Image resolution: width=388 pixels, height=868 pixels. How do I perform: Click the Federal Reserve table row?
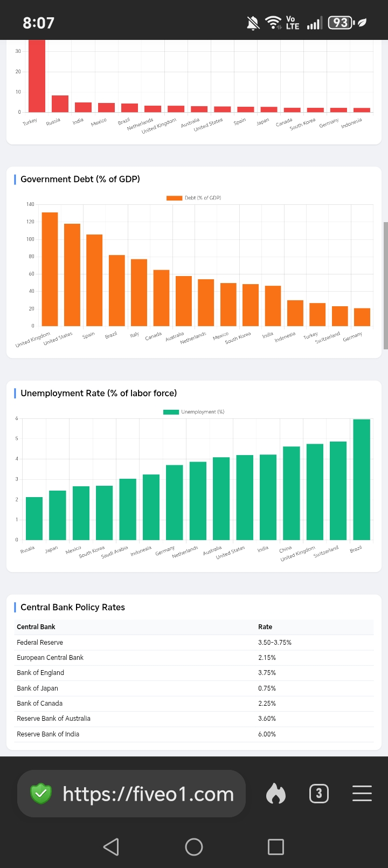click(194, 643)
